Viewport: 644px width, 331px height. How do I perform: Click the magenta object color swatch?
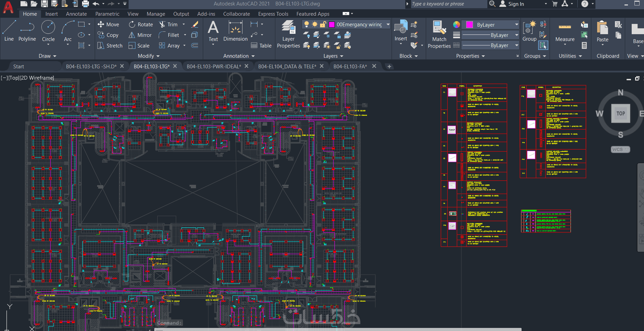tap(470, 25)
